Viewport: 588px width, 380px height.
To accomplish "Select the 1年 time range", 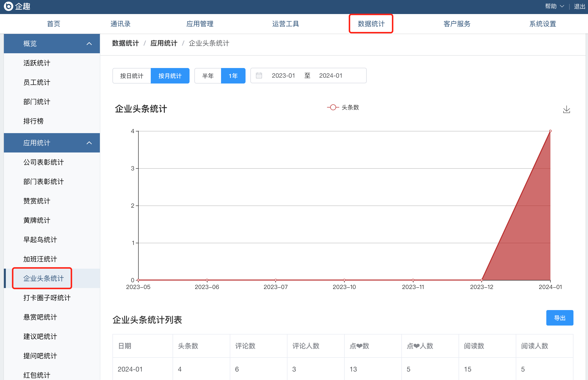I will pyautogui.click(x=233, y=76).
